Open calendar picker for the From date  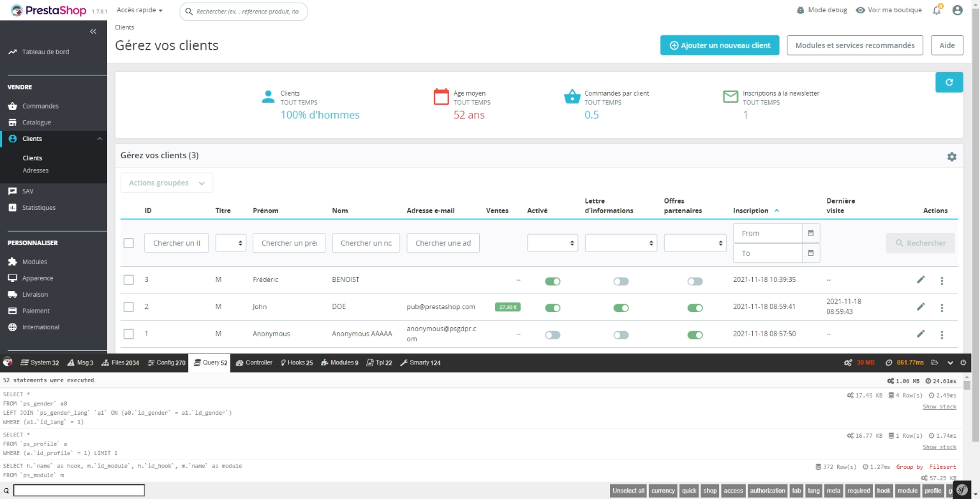click(x=810, y=234)
